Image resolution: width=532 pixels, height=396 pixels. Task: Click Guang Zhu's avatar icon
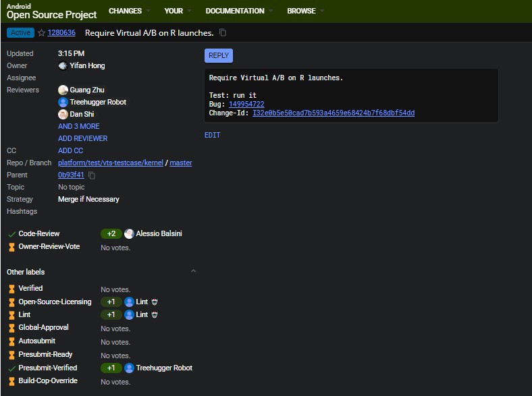coord(63,90)
